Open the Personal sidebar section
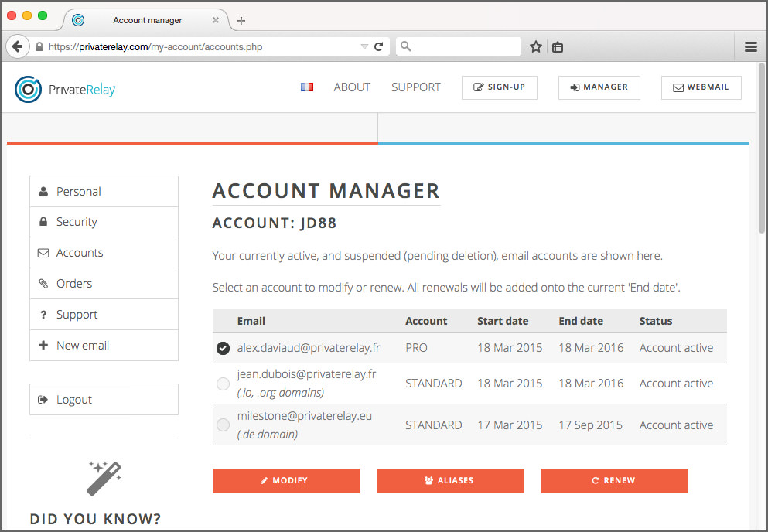The height and width of the screenshot is (532, 768). [x=104, y=192]
